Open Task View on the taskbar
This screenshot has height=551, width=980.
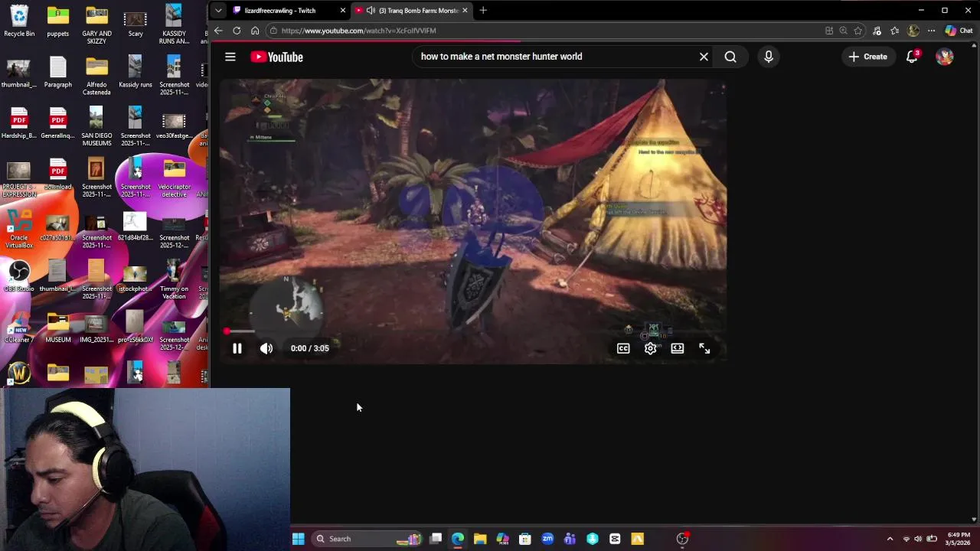pyautogui.click(x=436, y=539)
